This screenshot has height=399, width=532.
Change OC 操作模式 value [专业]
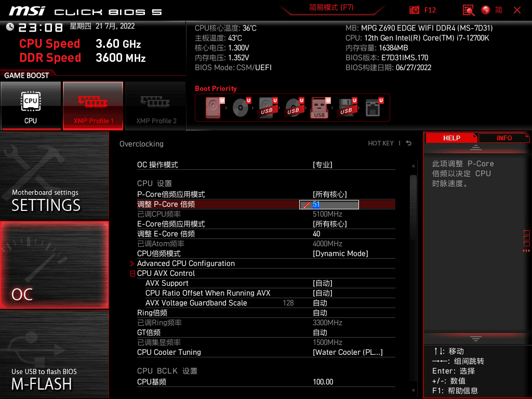322,165
